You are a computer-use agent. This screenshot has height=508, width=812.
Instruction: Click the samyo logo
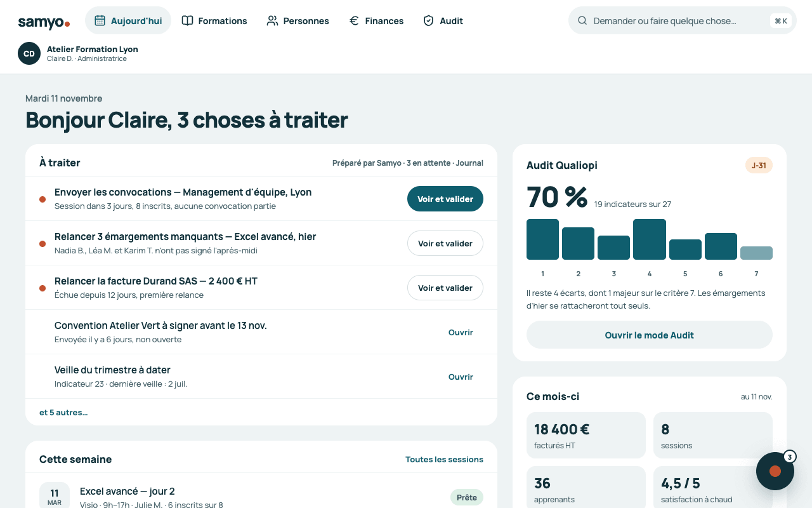click(44, 22)
